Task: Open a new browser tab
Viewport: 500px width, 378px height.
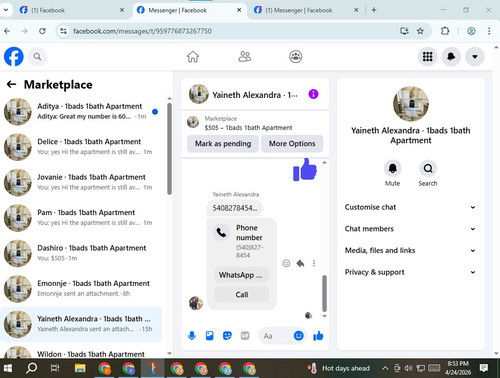Action: coord(374,10)
